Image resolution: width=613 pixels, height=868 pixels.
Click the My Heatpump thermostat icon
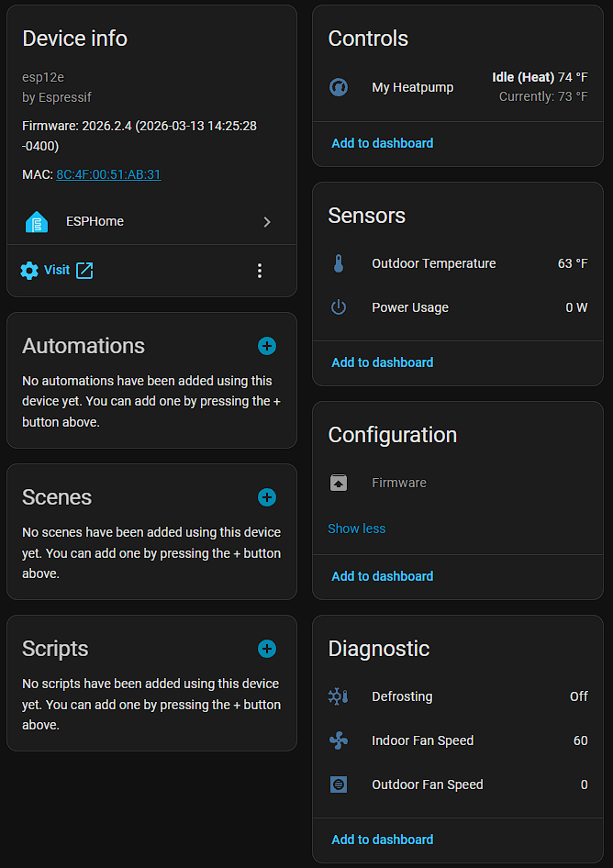point(339,87)
